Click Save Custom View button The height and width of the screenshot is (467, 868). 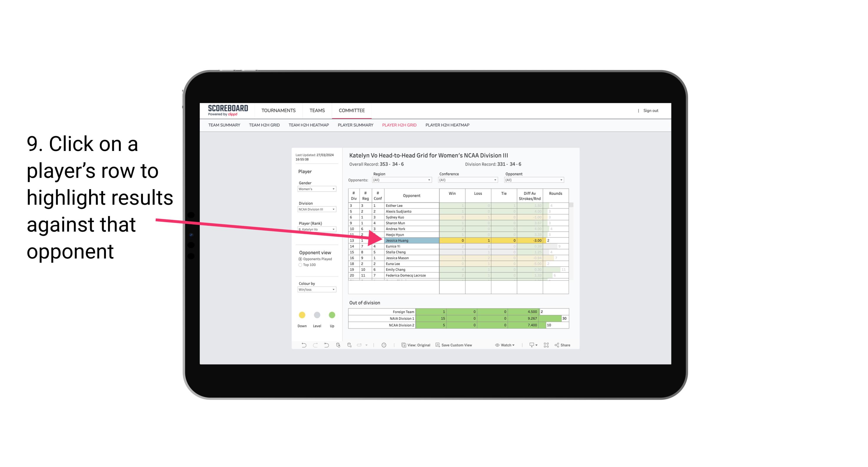[x=460, y=346]
